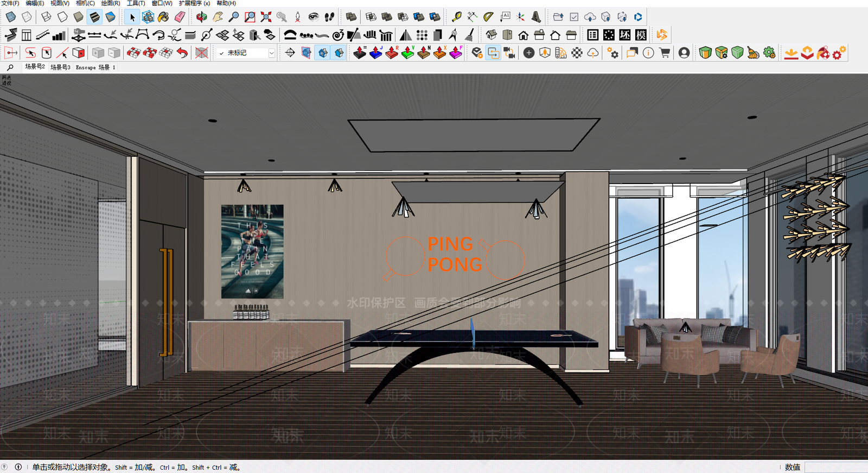Viewport: 868px width, 473px height.
Task: Switch to the 场景号3 scene tab
Action: [x=60, y=67]
